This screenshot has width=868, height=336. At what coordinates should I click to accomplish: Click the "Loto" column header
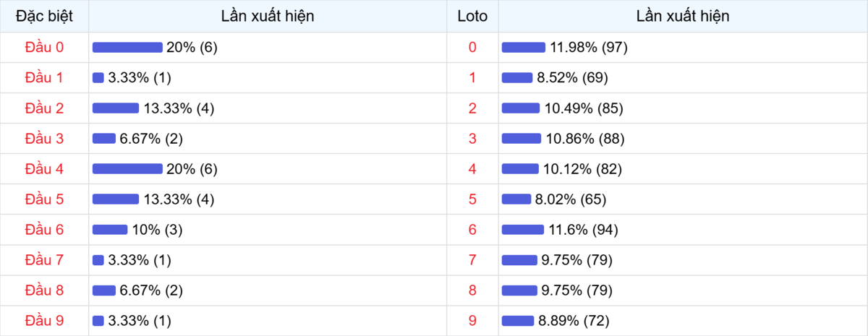472,16
